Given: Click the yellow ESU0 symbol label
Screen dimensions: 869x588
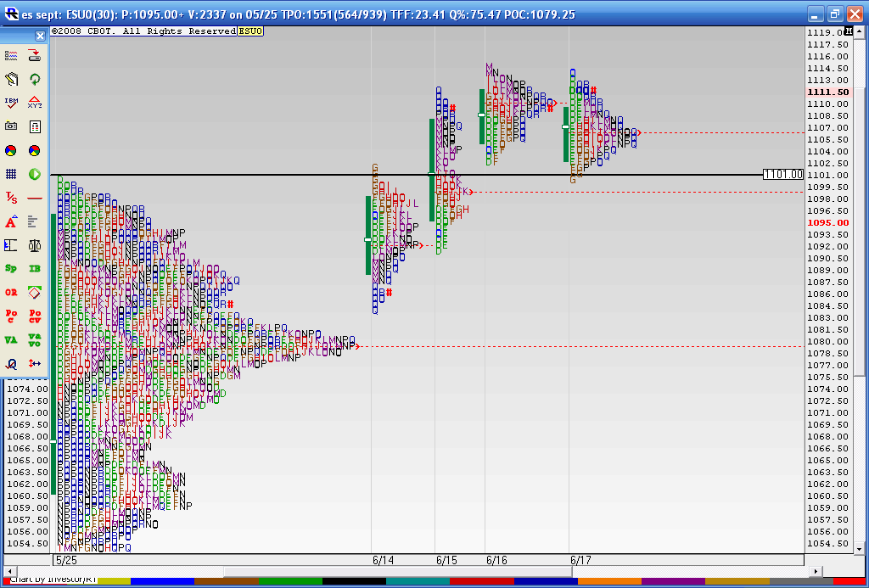Looking at the screenshot, I should (250, 31).
